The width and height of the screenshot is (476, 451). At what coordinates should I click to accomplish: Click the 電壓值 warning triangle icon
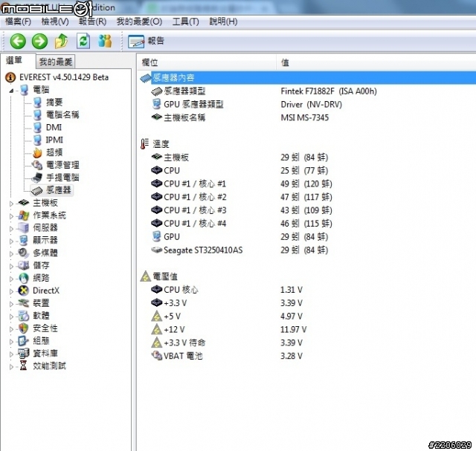[146, 276]
